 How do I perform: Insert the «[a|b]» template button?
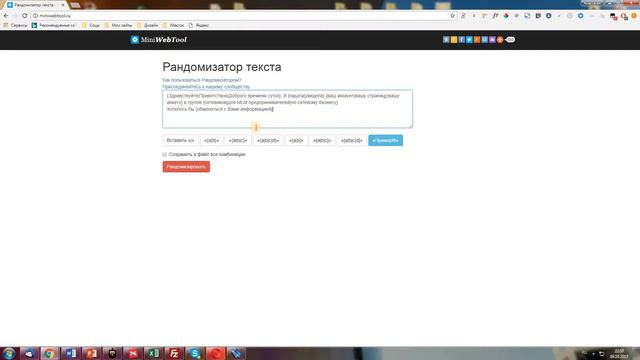pyautogui.click(x=296, y=140)
